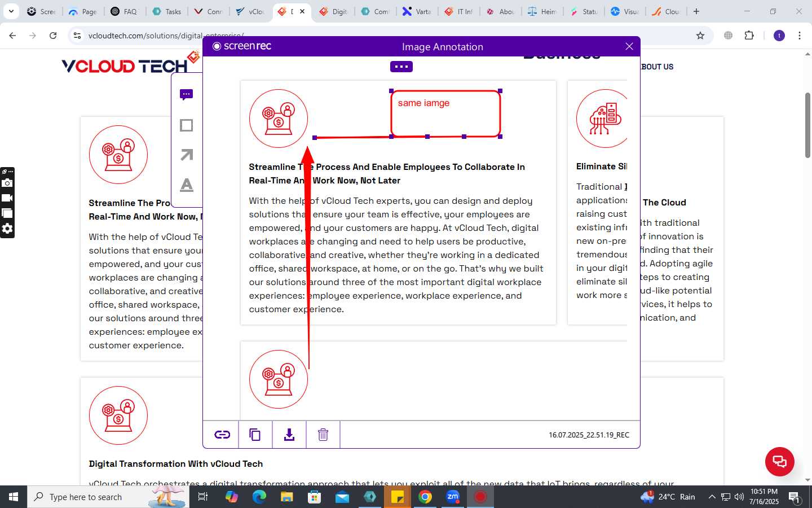Open Zoom from the taskbar
Screen dimensions: 812x508
click(453, 497)
